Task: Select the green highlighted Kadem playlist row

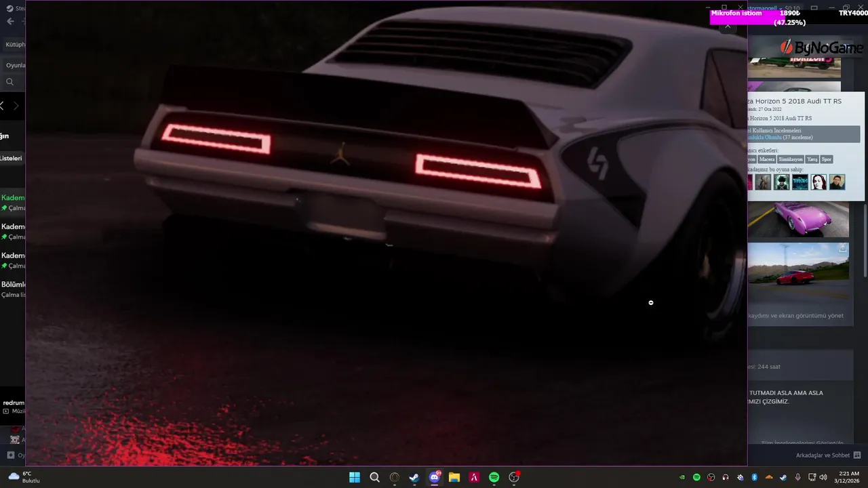Action: coord(13,202)
